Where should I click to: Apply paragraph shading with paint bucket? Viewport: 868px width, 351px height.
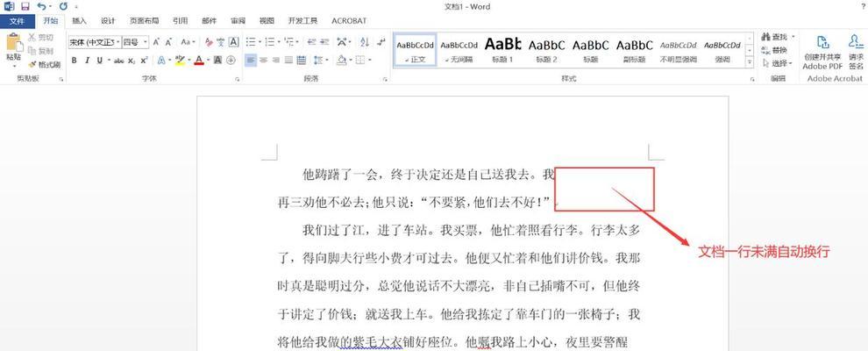pos(341,60)
